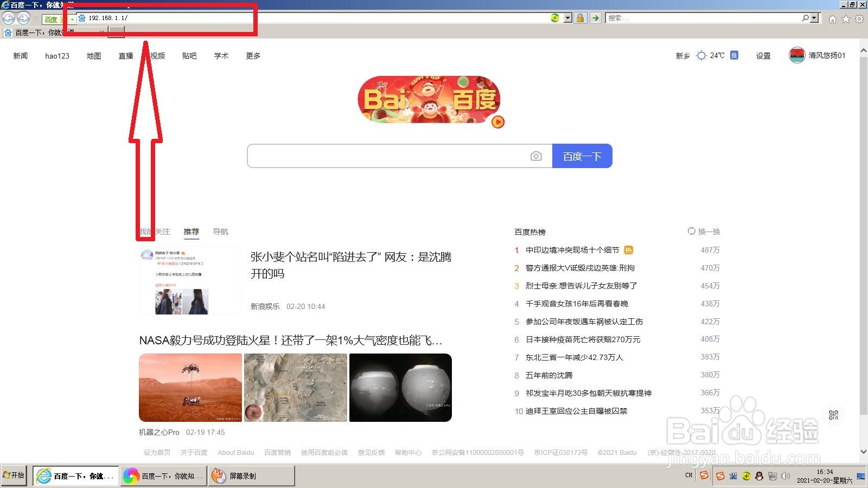Screen dimensions: 868x488
Task: Open the 地图 link
Action: (x=94, y=56)
